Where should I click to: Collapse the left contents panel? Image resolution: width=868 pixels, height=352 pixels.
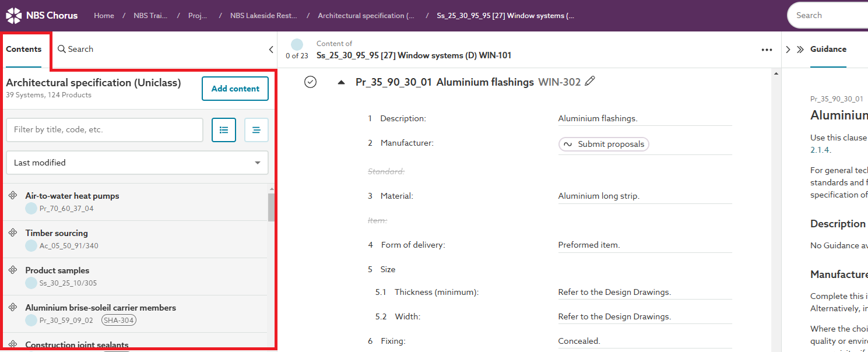pos(270,50)
